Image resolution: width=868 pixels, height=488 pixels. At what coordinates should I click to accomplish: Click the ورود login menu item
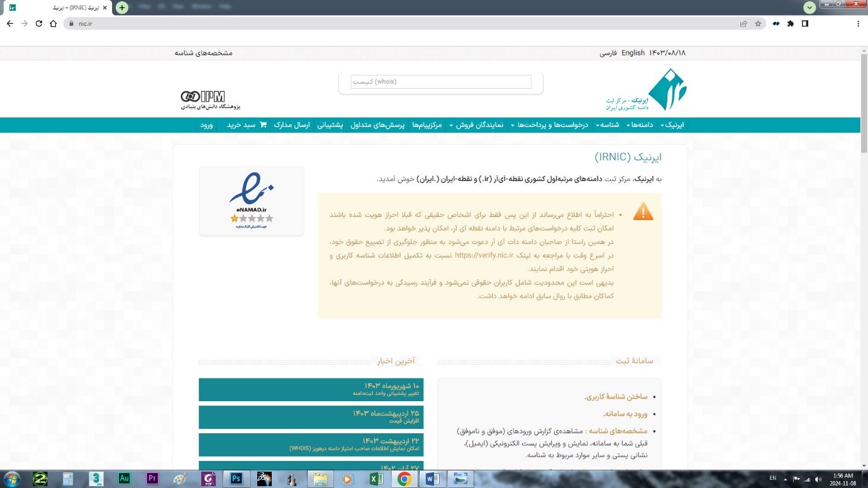206,125
